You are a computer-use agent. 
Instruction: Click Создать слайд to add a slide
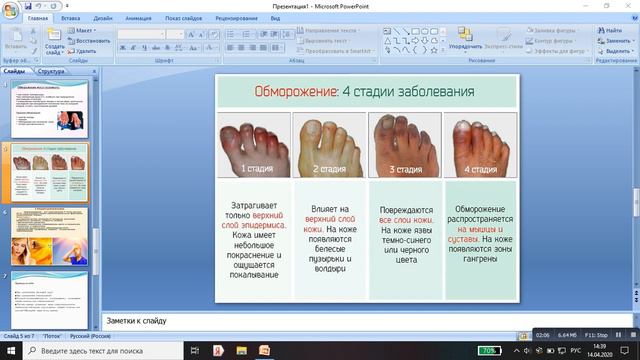click(54, 42)
